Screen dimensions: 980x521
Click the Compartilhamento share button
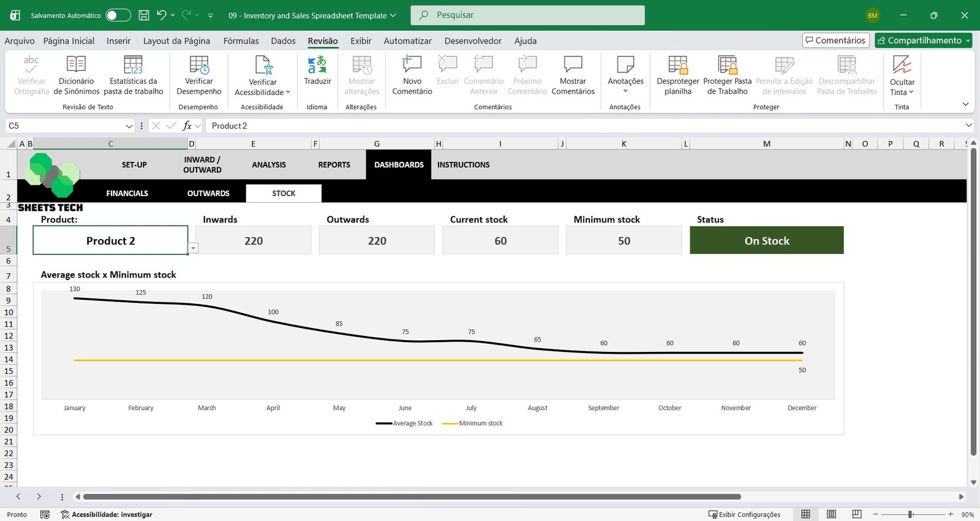click(x=924, y=40)
